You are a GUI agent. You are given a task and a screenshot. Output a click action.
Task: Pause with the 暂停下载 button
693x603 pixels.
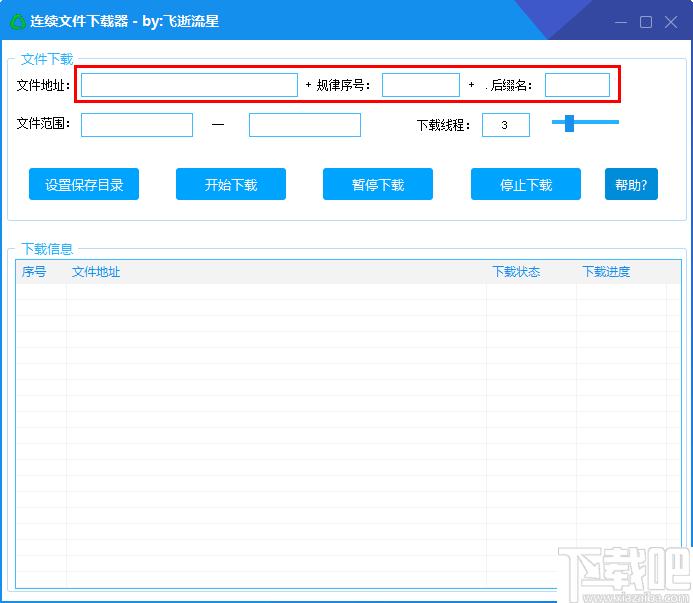coord(378,184)
